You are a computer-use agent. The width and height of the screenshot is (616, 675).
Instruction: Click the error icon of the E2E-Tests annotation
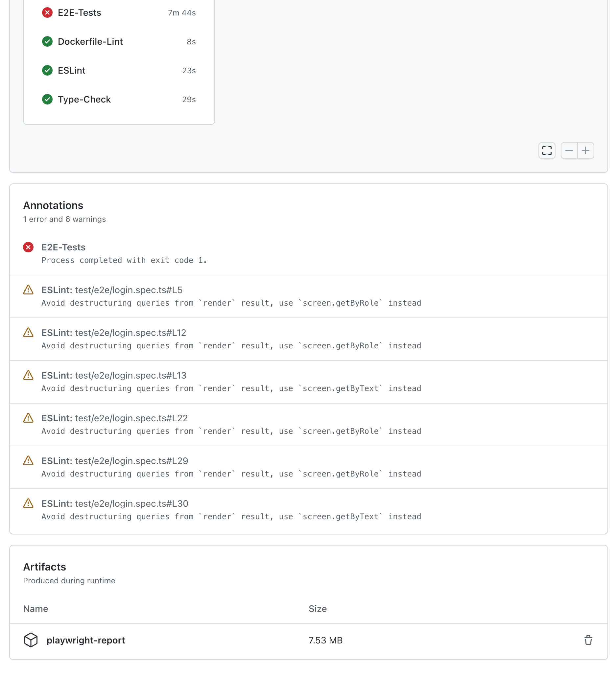pos(28,247)
